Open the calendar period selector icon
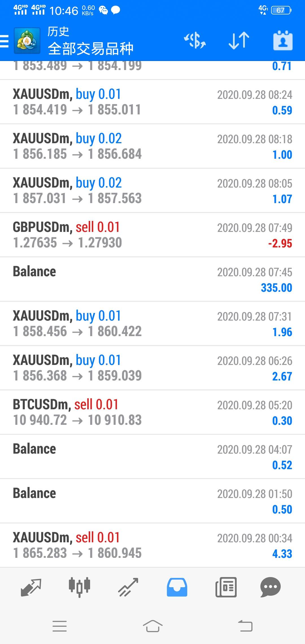The image size is (305, 644). point(283,41)
